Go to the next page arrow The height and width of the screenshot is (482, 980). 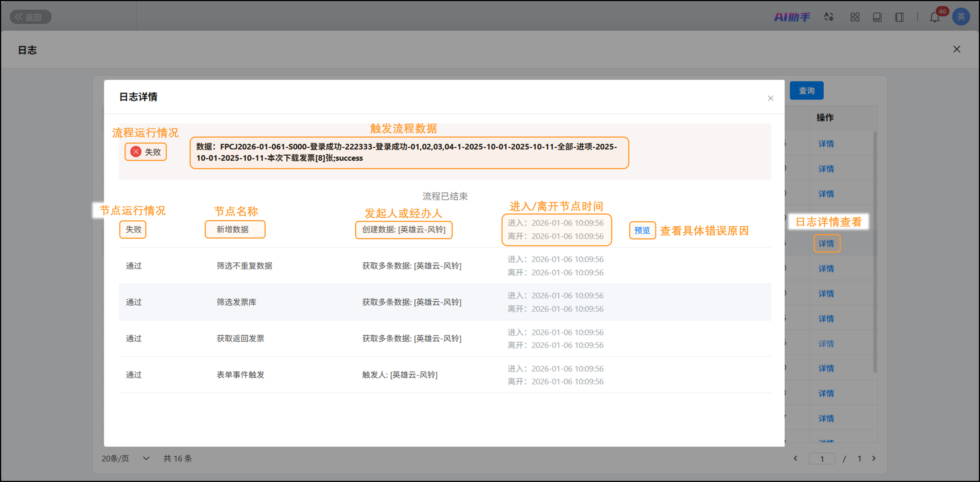(874, 458)
